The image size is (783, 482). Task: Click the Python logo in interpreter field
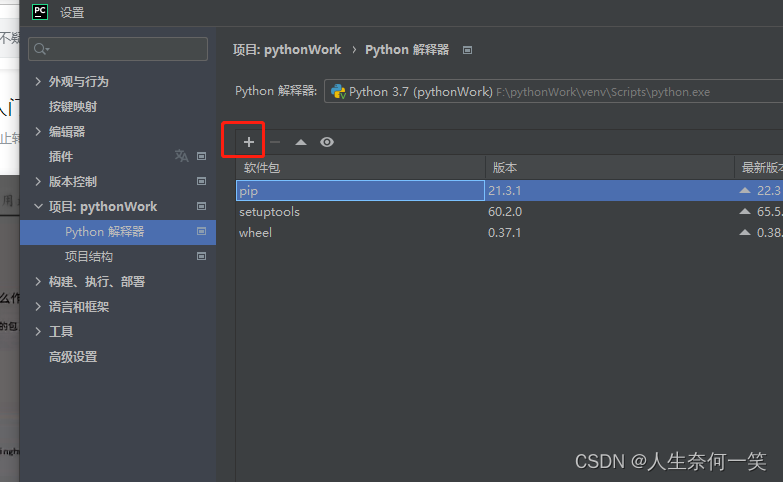tap(338, 91)
